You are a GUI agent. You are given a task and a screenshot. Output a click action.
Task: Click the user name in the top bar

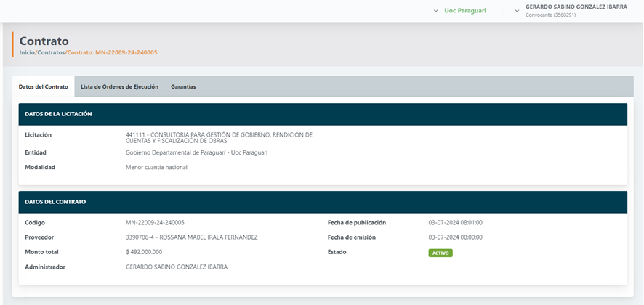click(x=576, y=7)
